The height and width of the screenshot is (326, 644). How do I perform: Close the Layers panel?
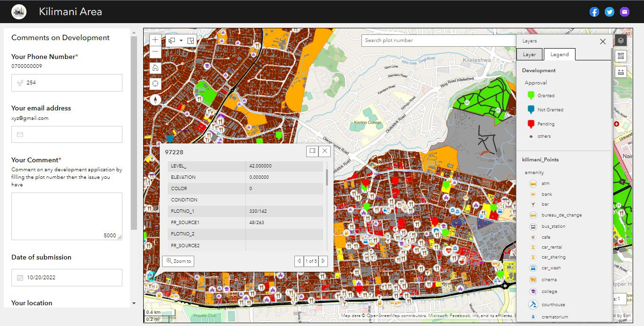click(x=602, y=42)
